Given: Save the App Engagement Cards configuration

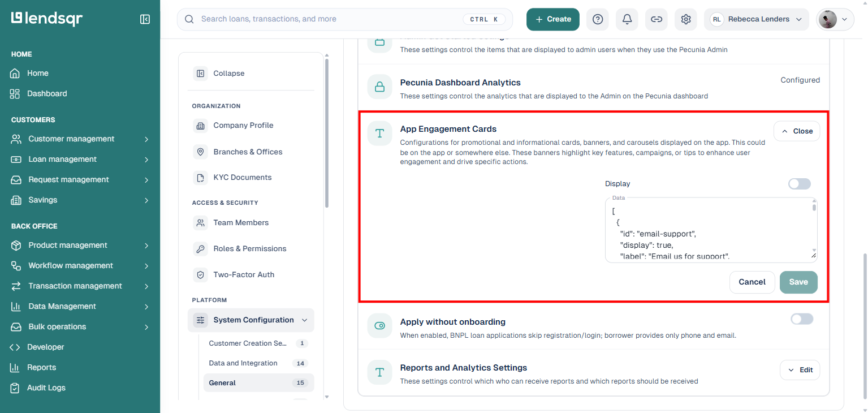Looking at the screenshot, I should coord(798,282).
